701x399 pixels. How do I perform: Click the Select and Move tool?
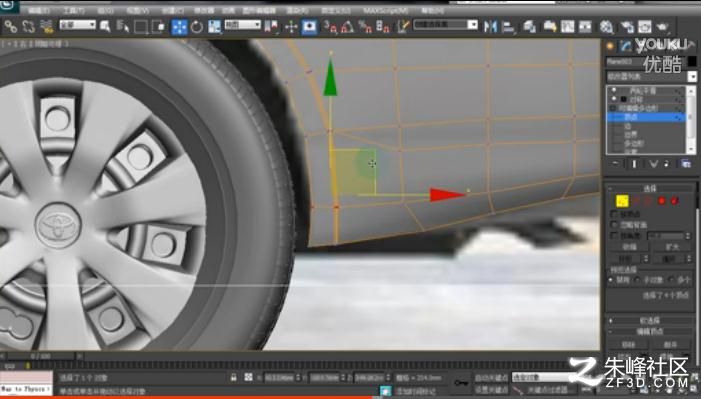(179, 27)
